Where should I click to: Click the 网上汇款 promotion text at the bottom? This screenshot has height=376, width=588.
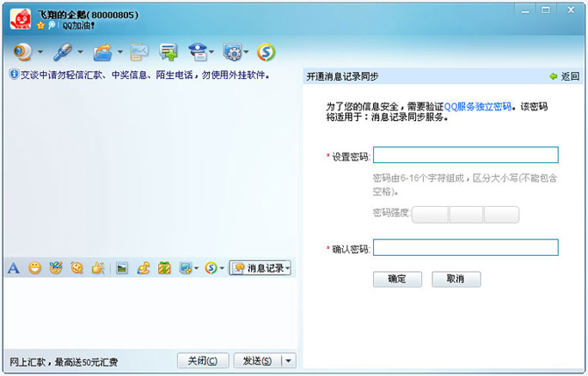click(63, 362)
